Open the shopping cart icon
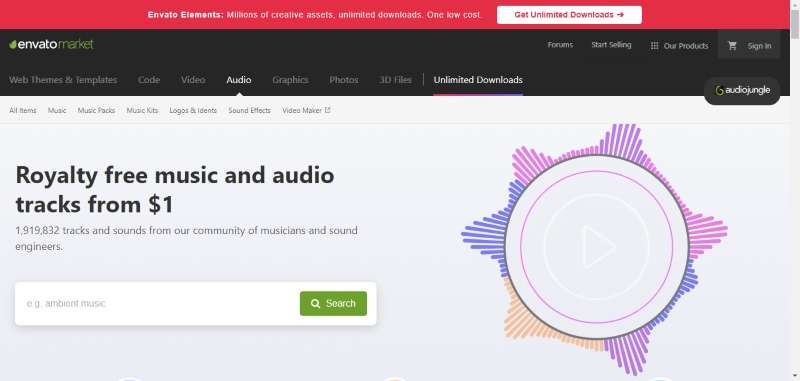Screen dimensions: 800x381 (x=732, y=45)
